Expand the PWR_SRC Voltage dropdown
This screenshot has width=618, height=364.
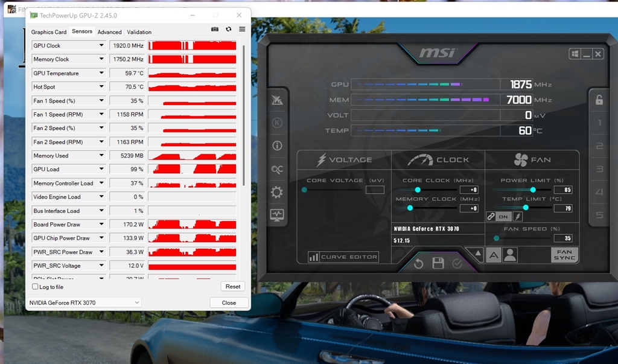coord(101,266)
